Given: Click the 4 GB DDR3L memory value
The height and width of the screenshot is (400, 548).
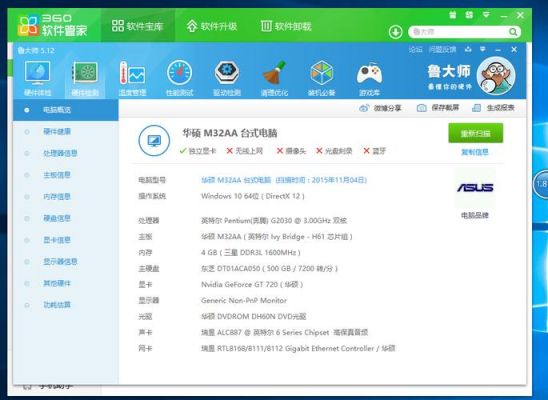Looking at the screenshot, I should pyautogui.click(x=251, y=253).
